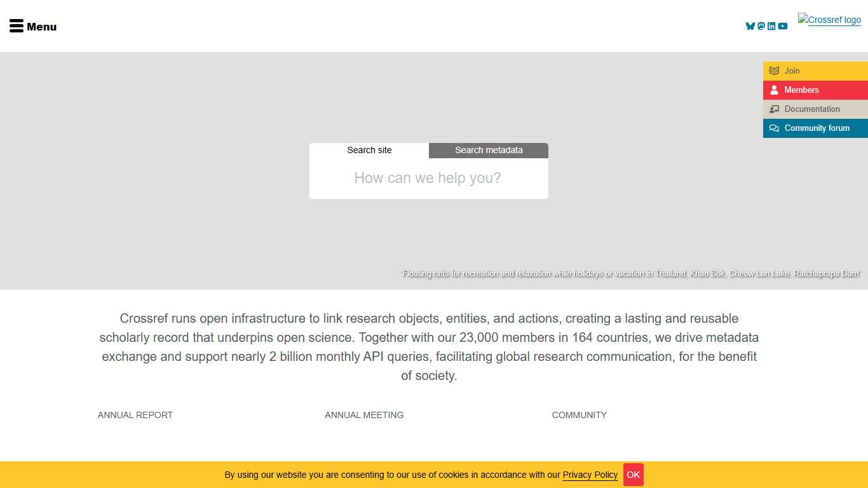Select the Community forum label in side panel
This screenshot has height=488, width=868.
pos(817,128)
